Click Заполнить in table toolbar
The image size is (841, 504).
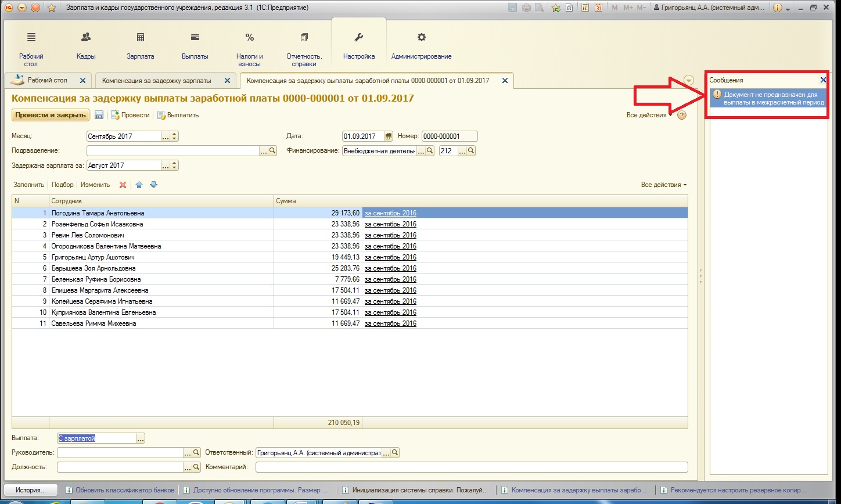pyautogui.click(x=28, y=185)
